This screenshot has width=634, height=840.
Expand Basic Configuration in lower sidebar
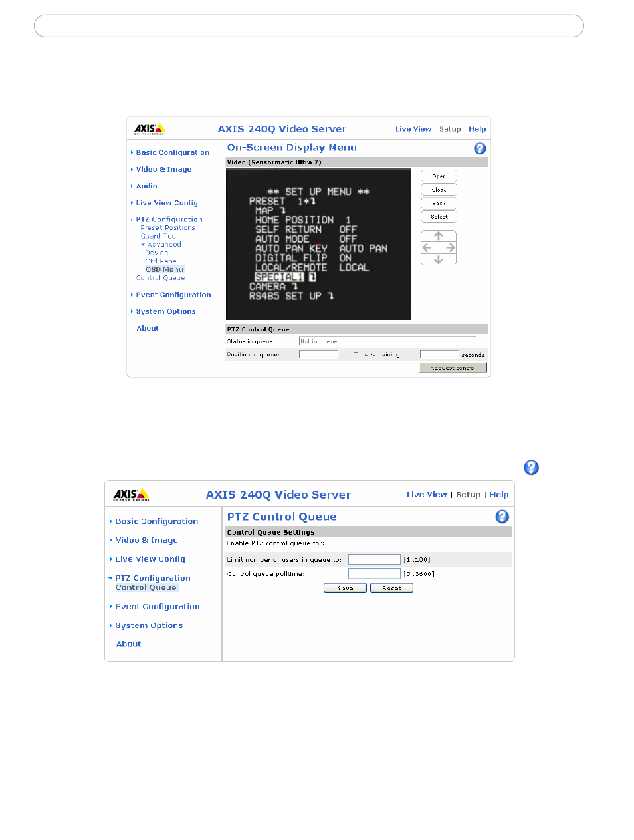click(x=156, y=521)
